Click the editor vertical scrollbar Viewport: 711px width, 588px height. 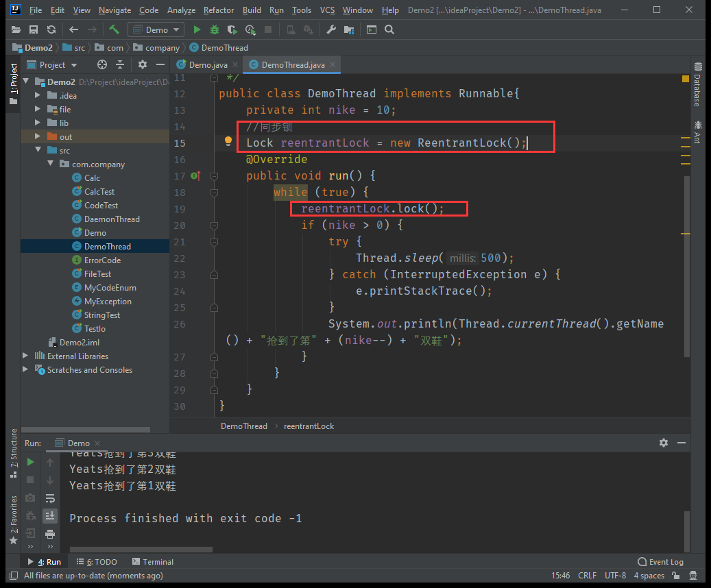point(687,267)
